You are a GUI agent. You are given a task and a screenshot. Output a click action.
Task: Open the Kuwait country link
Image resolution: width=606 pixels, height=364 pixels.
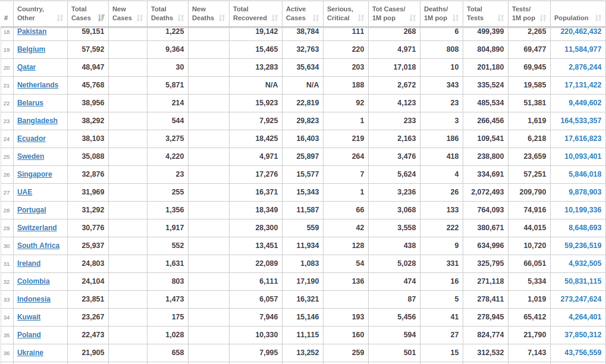[x=29, y=317]
